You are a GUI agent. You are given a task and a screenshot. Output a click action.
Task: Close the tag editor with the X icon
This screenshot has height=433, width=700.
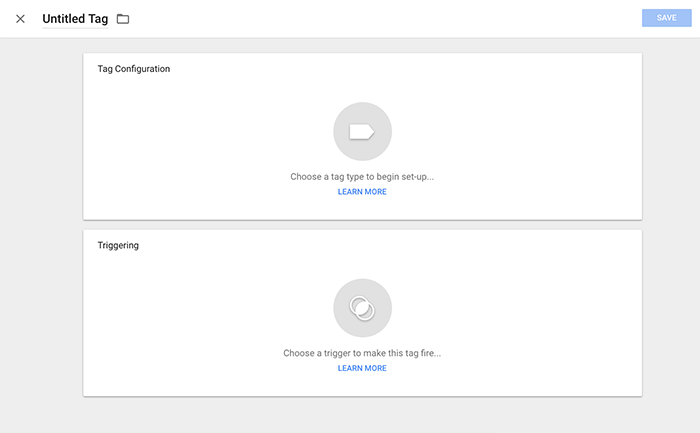coord(20,19)
